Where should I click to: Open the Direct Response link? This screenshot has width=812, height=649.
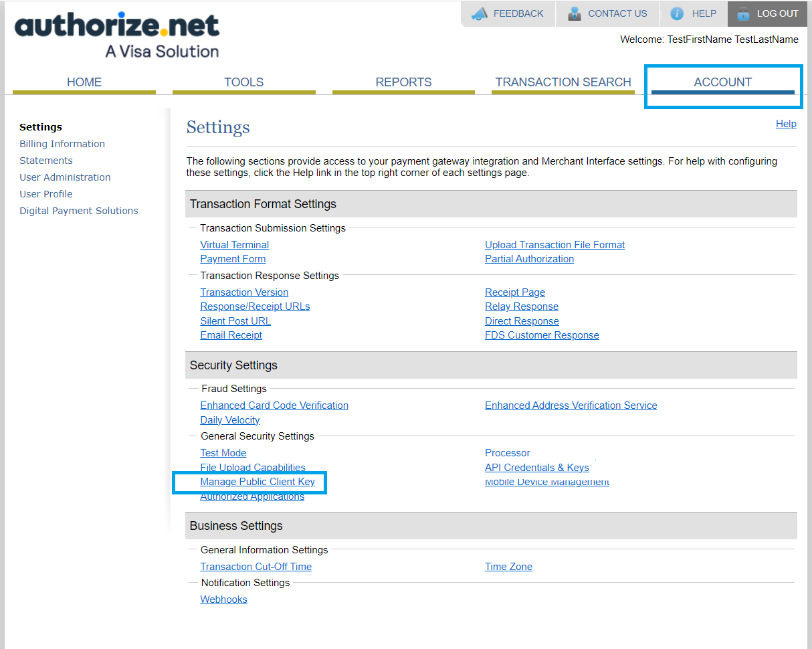point(522,321)
